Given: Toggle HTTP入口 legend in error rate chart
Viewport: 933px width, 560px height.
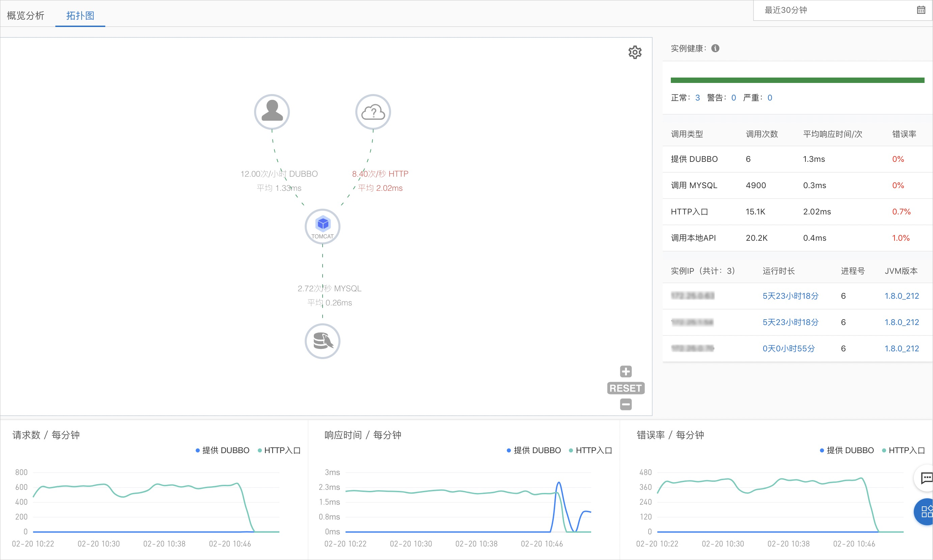Looking at the screenshot, I should tap(903, 450).
